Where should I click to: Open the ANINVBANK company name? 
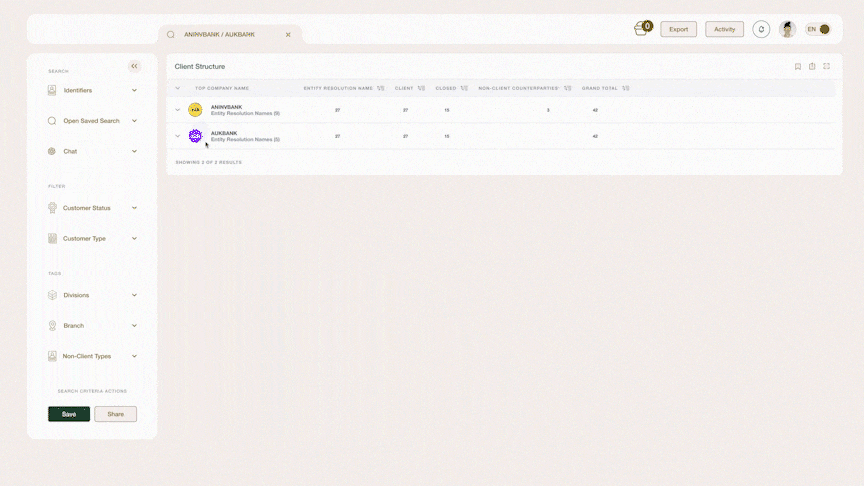click(226, 107)
